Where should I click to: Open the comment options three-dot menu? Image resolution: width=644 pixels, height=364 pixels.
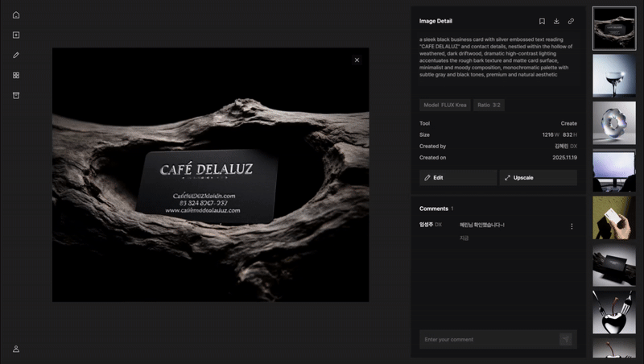pyautogui.click(x=572, y=226)
